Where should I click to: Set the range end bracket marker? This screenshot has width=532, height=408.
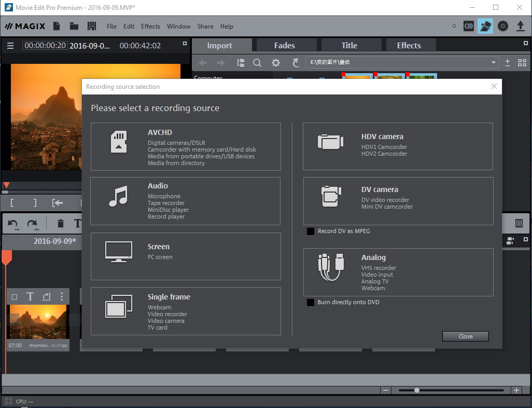tap(35, 203)
